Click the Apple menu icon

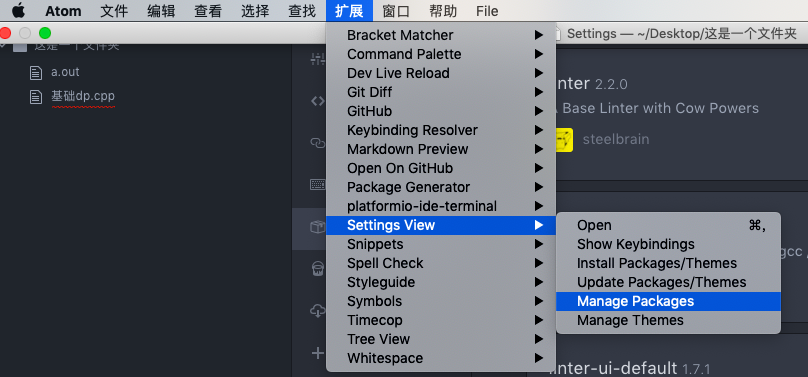(19, 10)
